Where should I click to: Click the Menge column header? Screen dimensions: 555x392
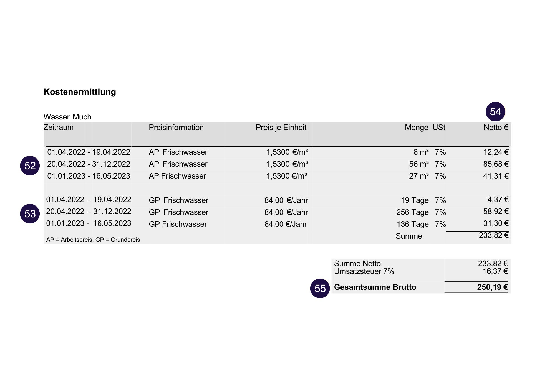[416, 128]
